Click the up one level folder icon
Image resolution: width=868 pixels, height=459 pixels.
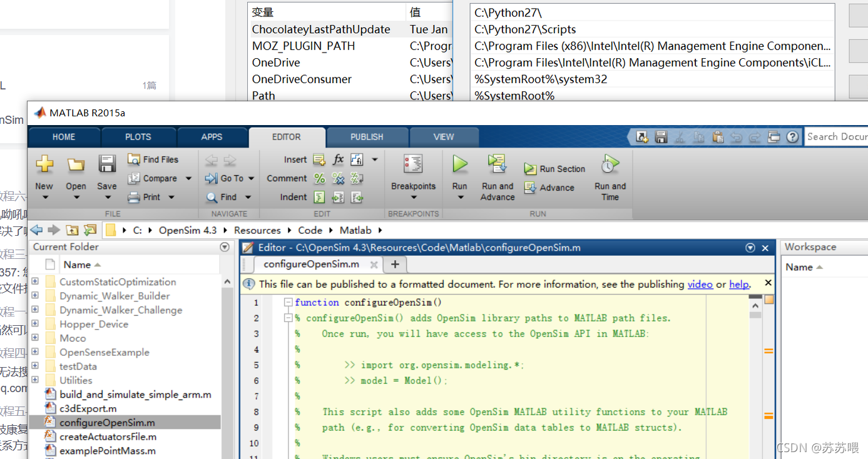click(x=73, y=230)
